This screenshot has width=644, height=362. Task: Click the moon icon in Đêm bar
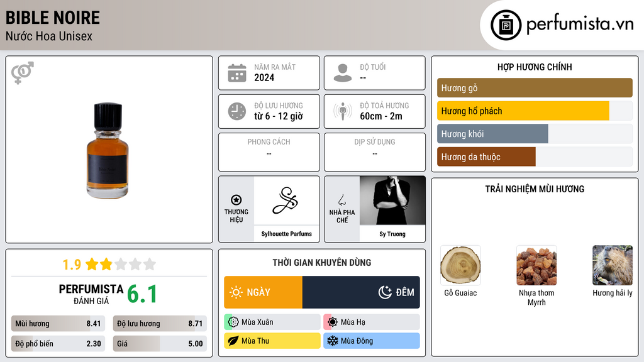(385, 292)
